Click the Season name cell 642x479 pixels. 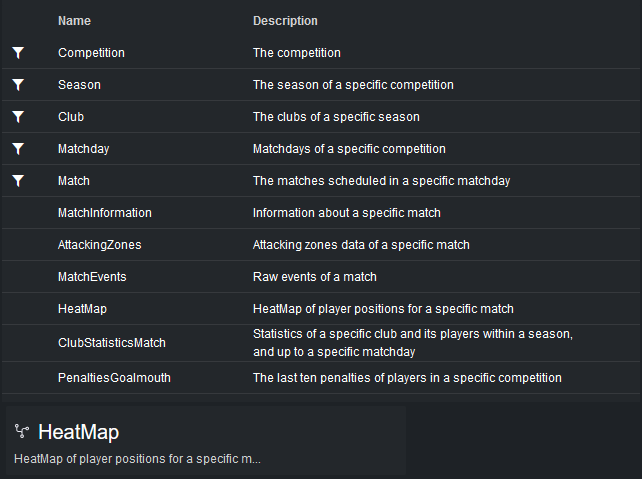[79, 85]
